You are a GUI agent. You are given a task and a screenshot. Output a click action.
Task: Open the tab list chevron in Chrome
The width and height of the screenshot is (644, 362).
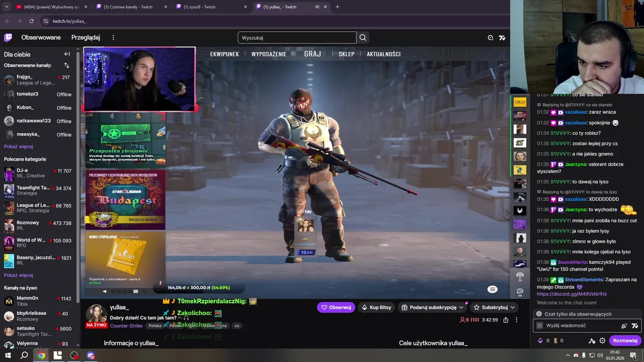pos(7,7)
